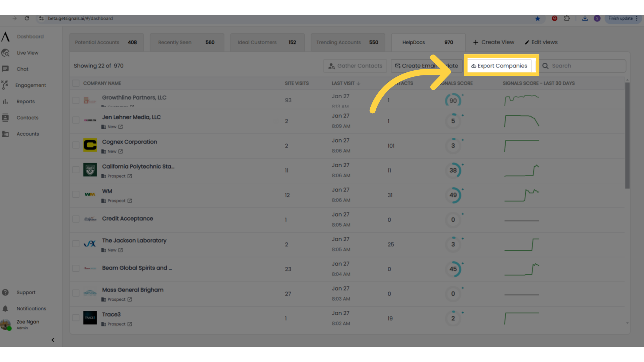Open browser downloads icon
Viewport: 644px width, 362px height.
point(585,18)
